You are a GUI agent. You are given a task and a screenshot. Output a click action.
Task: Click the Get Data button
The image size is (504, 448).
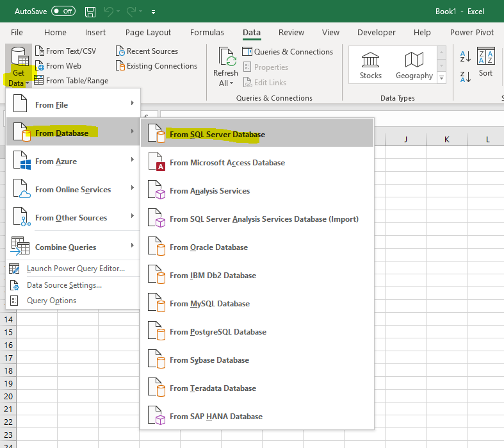(x=19, y=66)
